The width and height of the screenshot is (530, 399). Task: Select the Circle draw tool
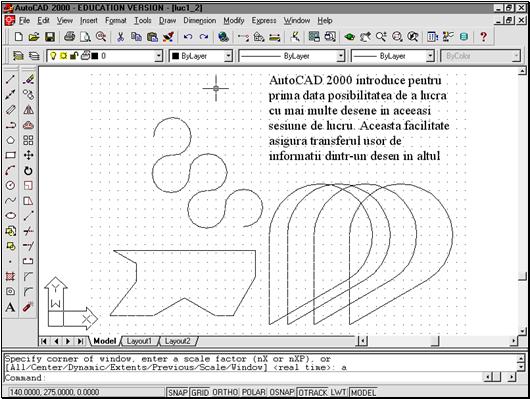pos(10,185)
